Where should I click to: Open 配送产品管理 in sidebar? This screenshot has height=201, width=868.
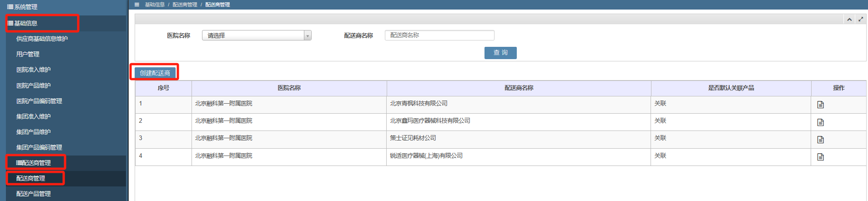tap(34, 194)
